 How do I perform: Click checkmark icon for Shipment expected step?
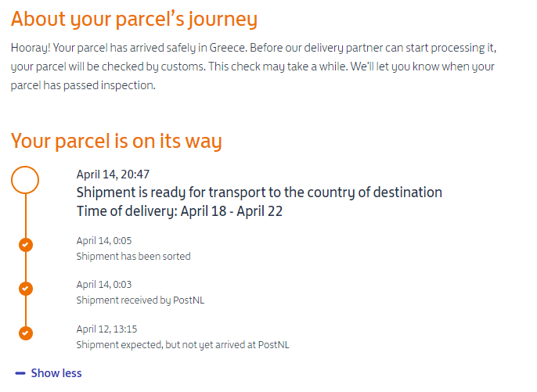pos(26,333)
